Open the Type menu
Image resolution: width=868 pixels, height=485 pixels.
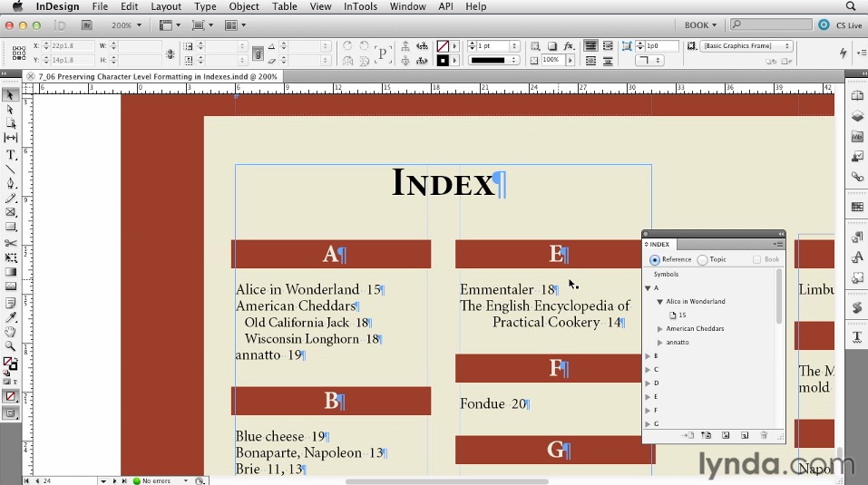point(205,6)
